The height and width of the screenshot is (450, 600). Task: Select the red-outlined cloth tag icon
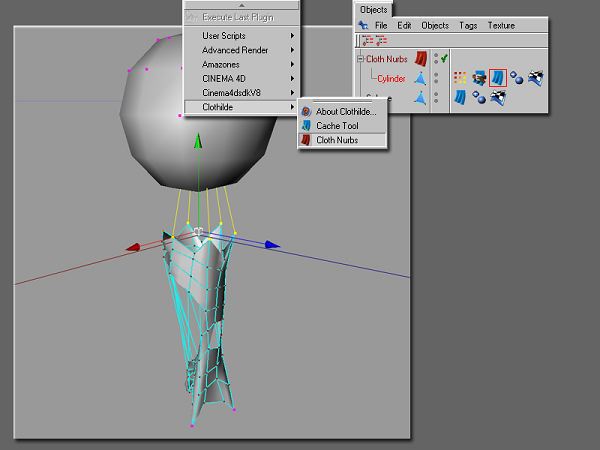498,77
